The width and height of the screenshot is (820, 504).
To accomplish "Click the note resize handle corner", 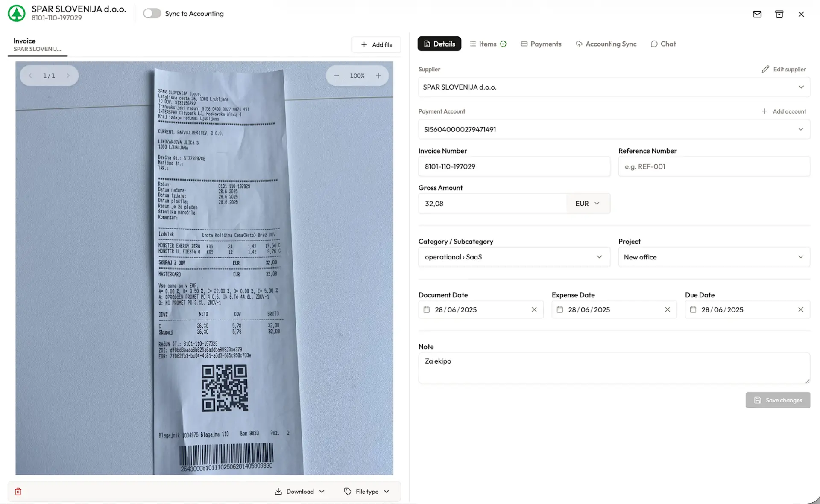I will coord(807,381).
